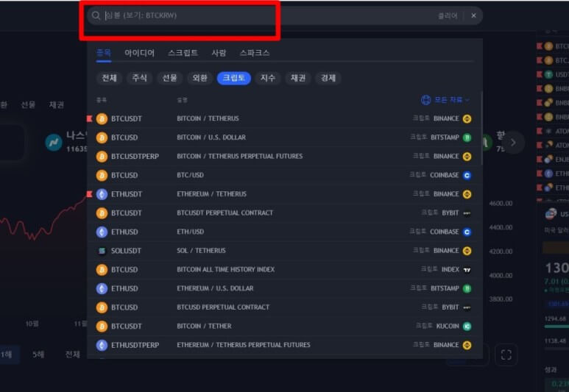
Task: Open the 모든 자료 source dropdown
Action: tap(445, 100)
